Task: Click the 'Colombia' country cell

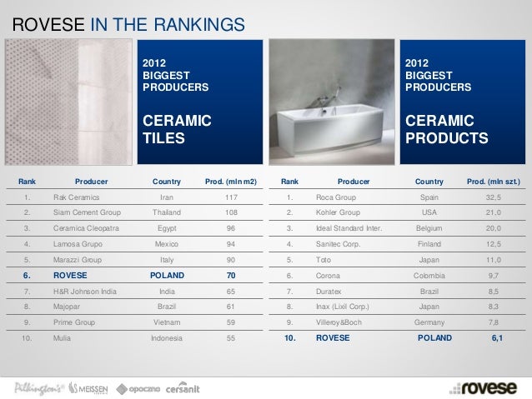Action: click(x=429, y=276)
